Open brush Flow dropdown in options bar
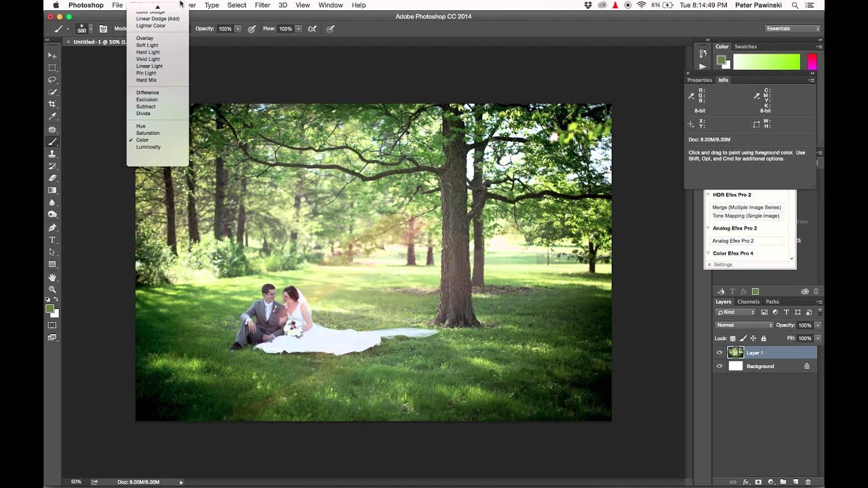 (x=298, y=29)
